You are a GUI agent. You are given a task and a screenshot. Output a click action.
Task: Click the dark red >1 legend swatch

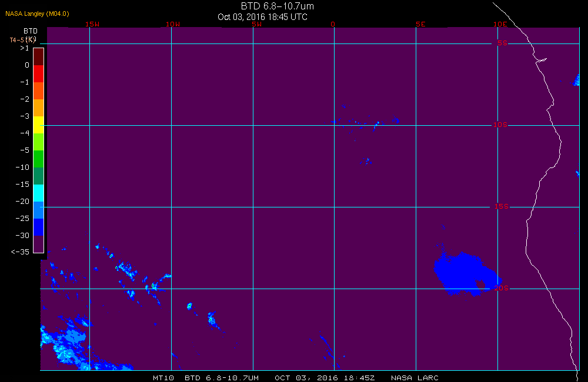click(x=39, y=57)
